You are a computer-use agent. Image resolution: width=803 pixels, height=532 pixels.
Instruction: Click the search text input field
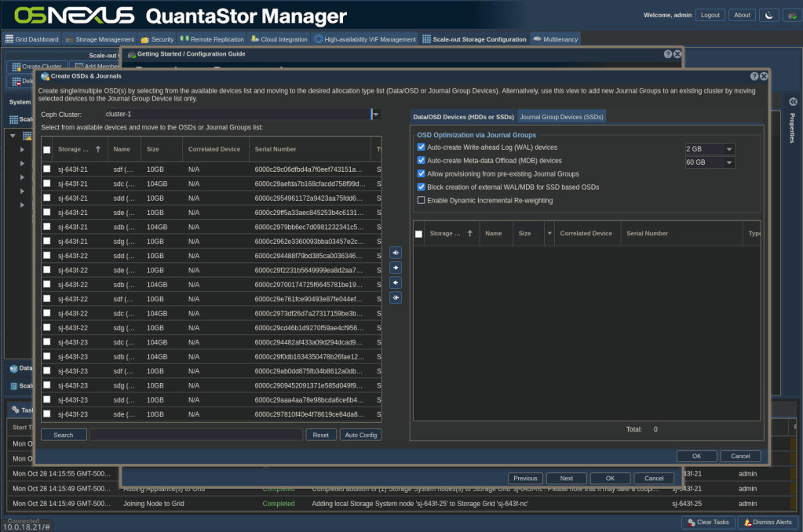(195, 435)
